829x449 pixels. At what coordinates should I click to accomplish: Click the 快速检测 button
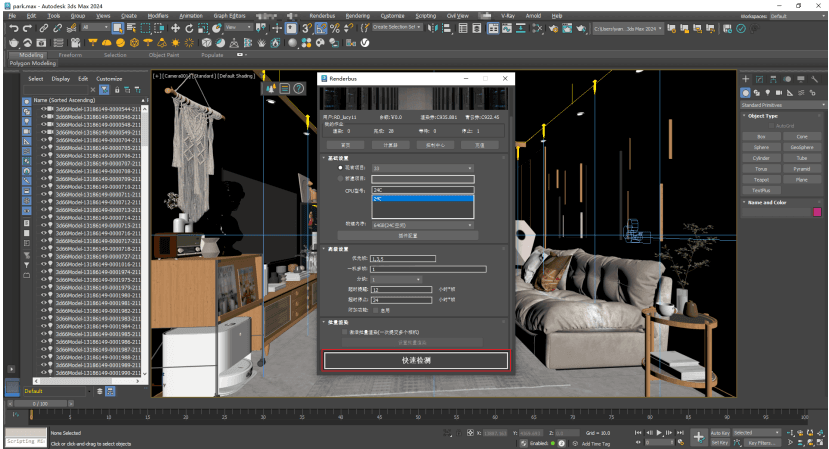tap(415, 361)
